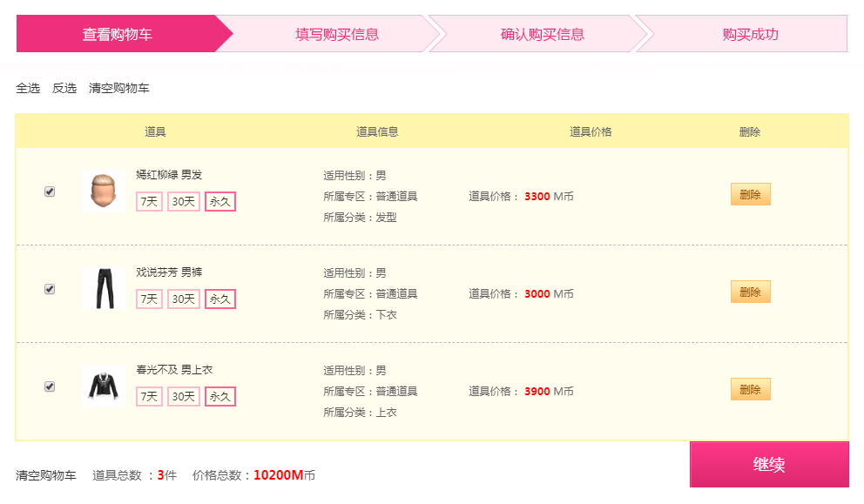Screen dimensions: 864x504
Task: Open the 填写购买信息 step tab
Action: click(x=337, y=34)
